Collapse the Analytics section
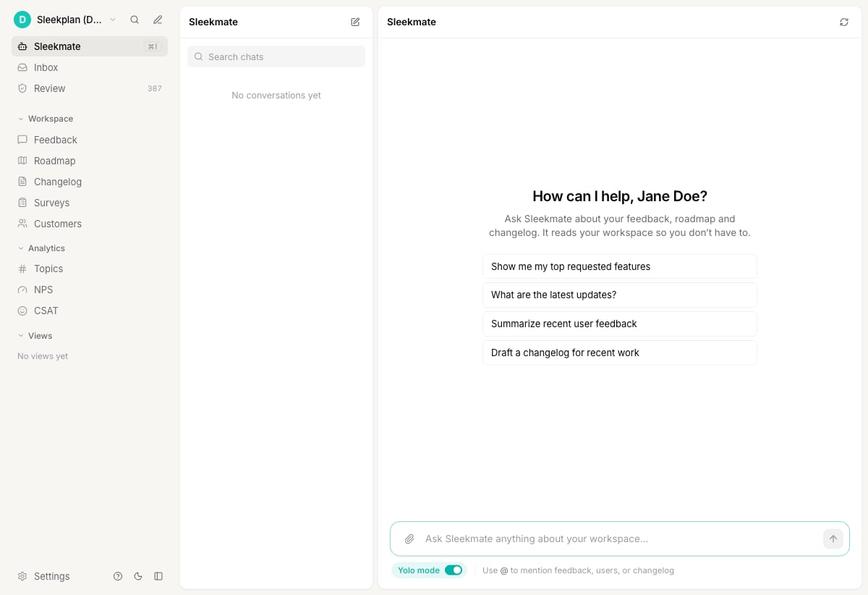Viewport: 868px width, 595px height. pos(42,248)
